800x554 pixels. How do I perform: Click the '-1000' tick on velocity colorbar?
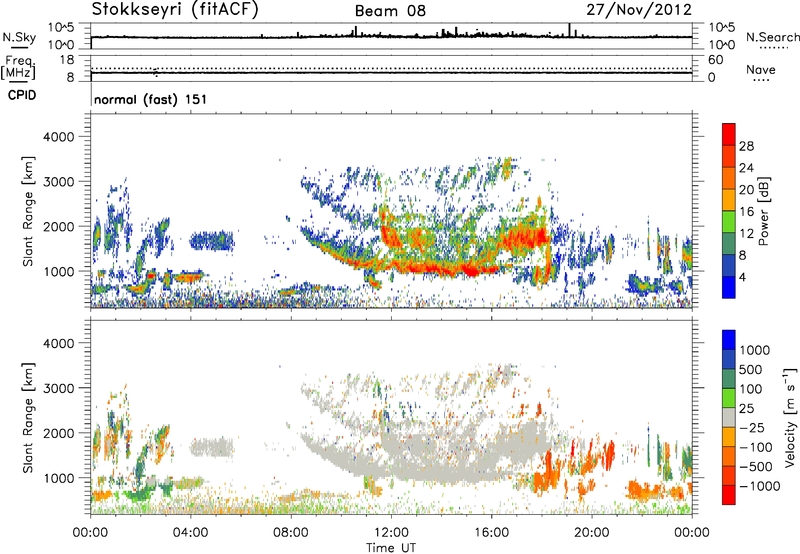760,486
